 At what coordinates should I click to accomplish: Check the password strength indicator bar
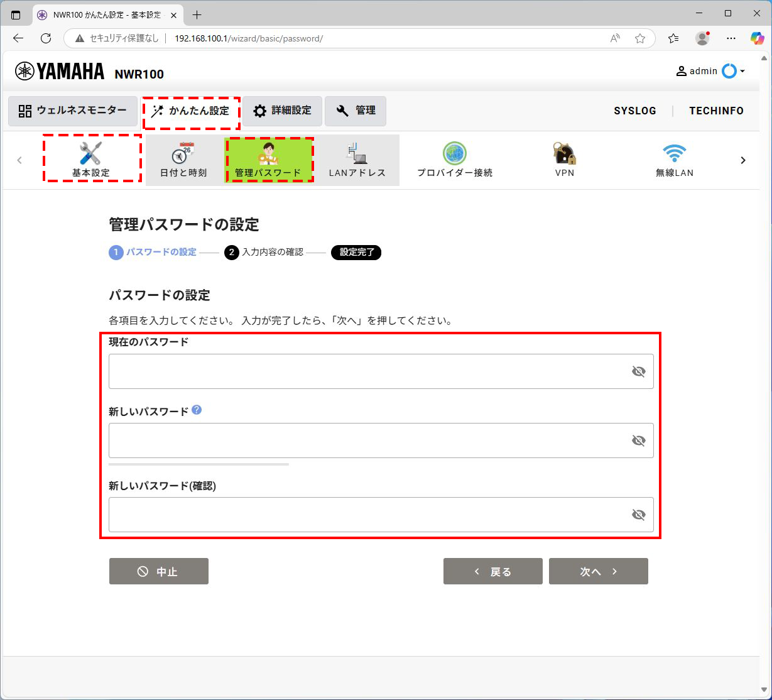(198, 464)
